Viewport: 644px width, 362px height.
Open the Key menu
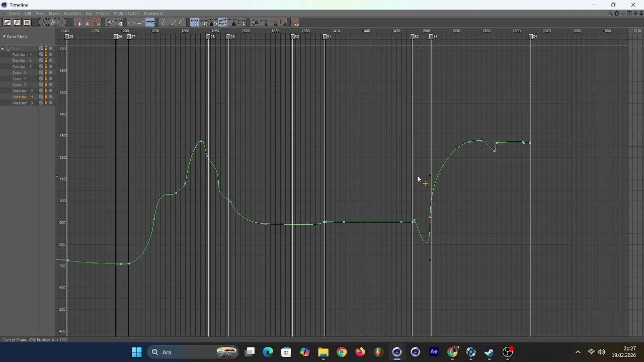point(89,14)
